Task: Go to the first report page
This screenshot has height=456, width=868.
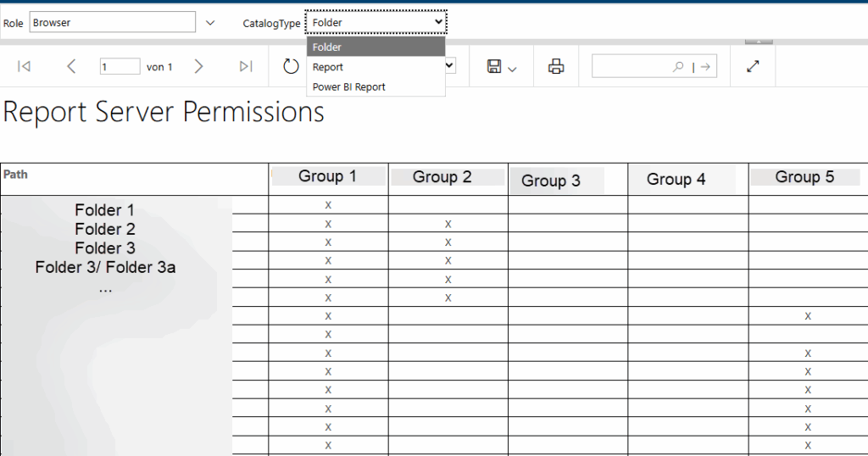Action: pyautogui.click(x=24, y=67)
